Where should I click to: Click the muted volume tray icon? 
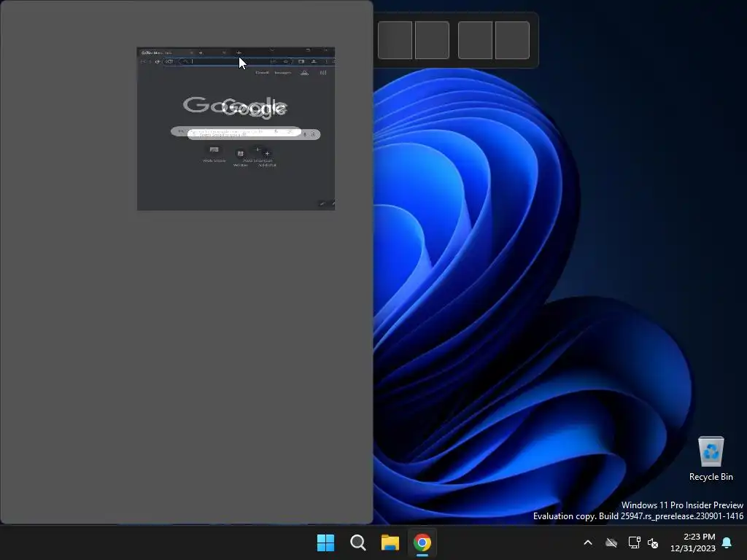(x=653, y=542)
